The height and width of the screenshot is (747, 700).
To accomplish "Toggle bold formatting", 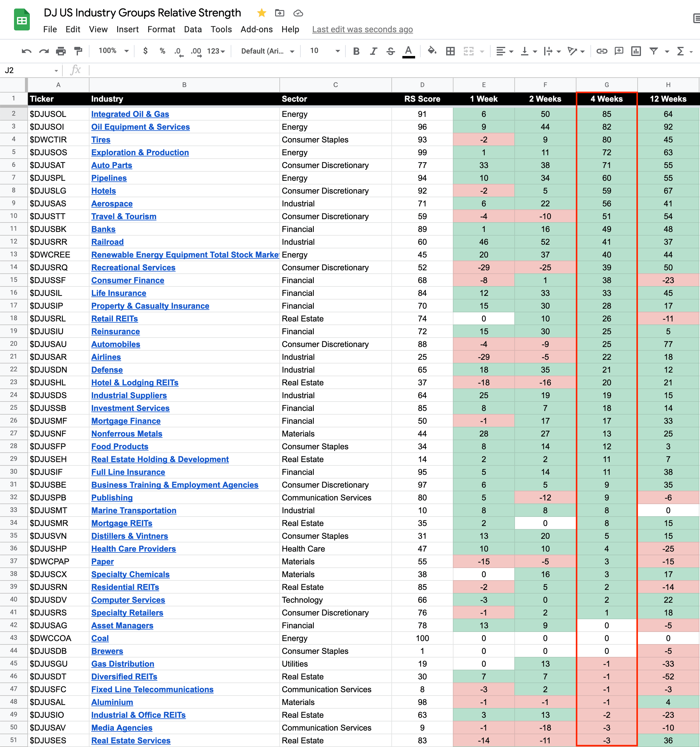I will (x=356, y=51).
